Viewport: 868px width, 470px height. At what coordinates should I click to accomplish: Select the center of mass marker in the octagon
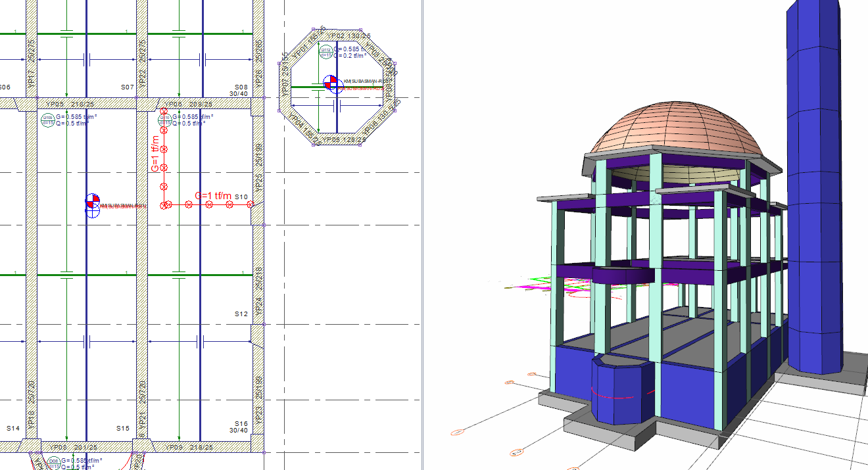pyautogui.click(x=331, y=83)
